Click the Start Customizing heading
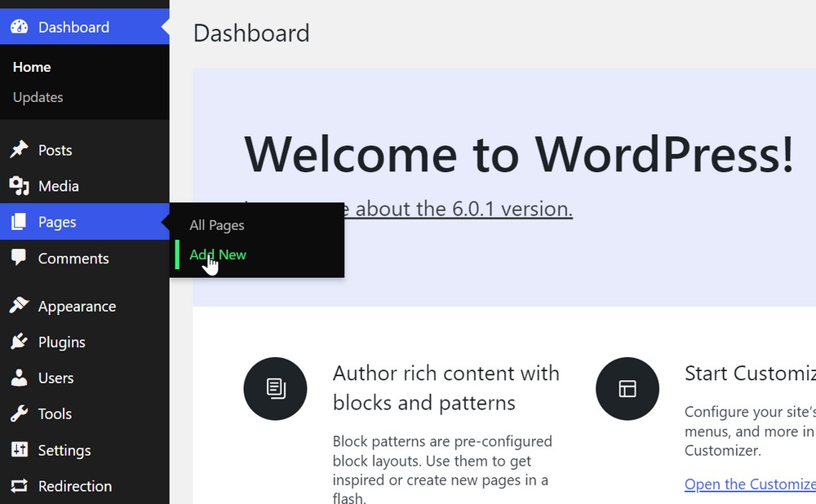The image size is (816, 504). click(x=750, y=374)
